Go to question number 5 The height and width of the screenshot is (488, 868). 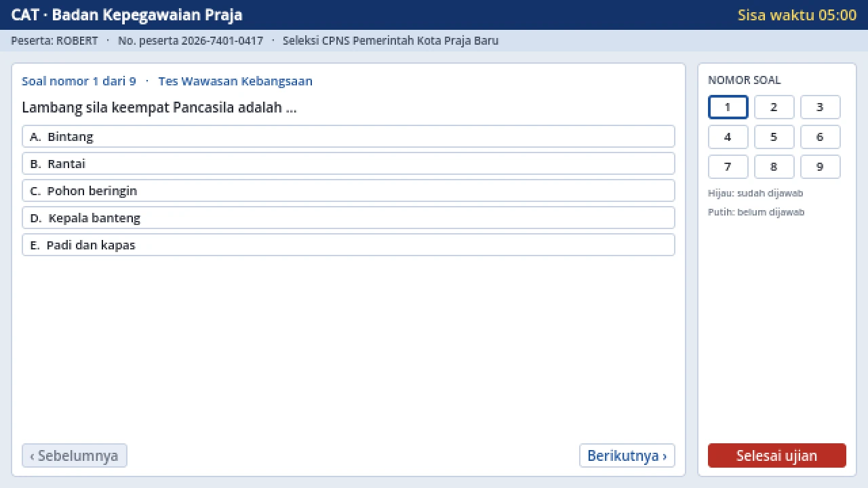click(774, 137)
